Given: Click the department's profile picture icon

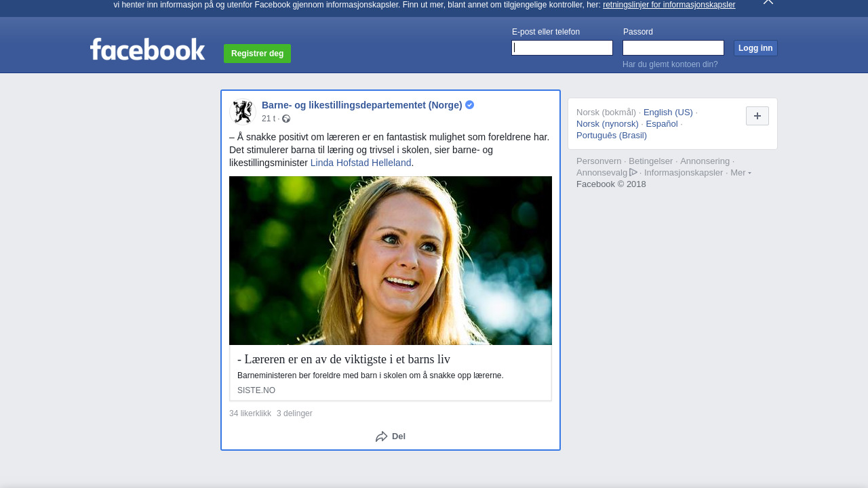Looking at the screenshot, I should tap(242, 112).
